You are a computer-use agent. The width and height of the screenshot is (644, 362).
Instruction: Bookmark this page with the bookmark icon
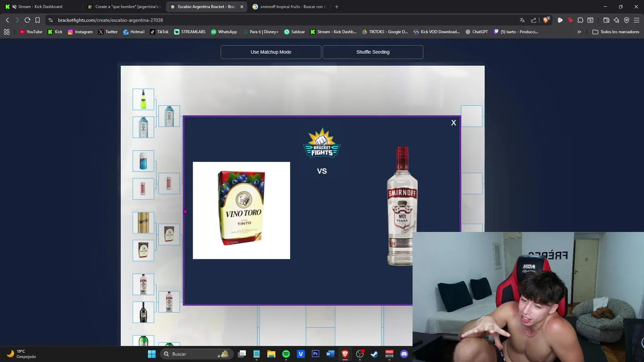(37, 20)
